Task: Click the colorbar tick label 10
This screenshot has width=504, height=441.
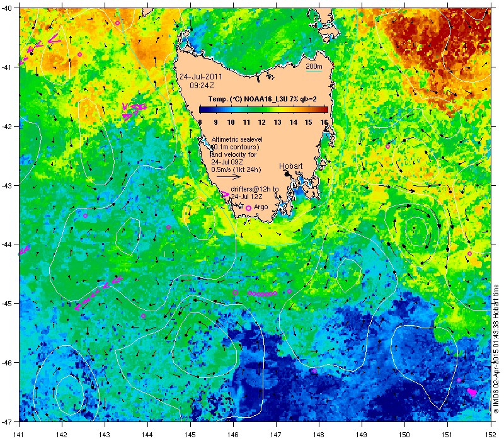Action: tap(231, 122)
